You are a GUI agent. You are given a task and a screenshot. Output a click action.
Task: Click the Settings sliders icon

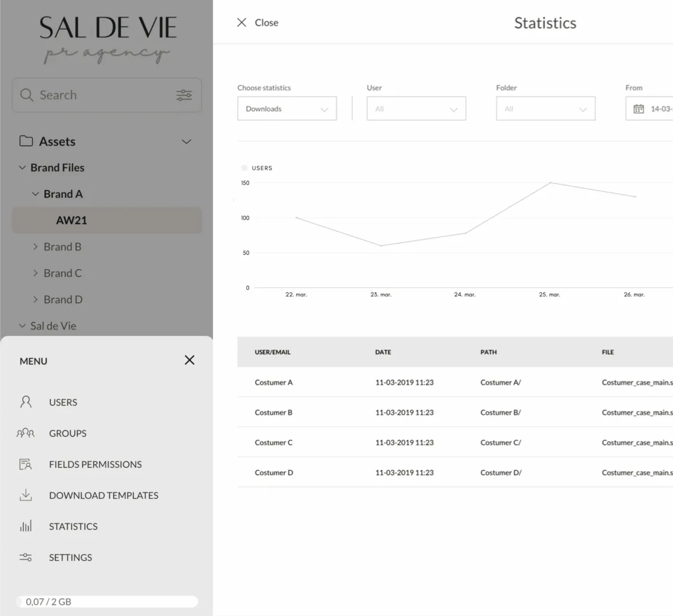(26, 557)
